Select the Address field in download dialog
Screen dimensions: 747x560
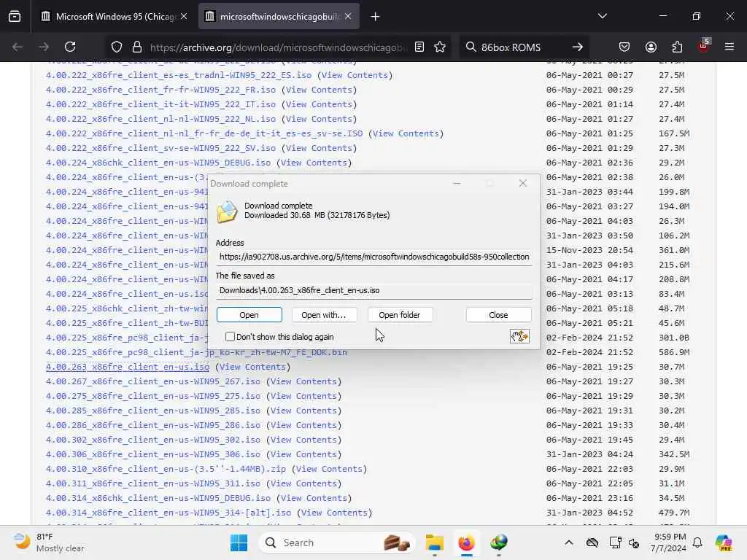373,257
